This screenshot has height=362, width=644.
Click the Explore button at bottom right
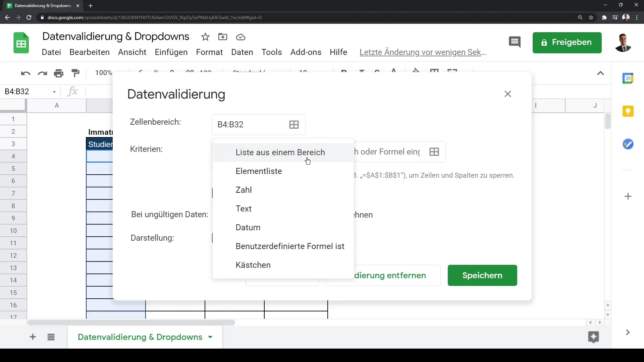click(x=593, y=337)
